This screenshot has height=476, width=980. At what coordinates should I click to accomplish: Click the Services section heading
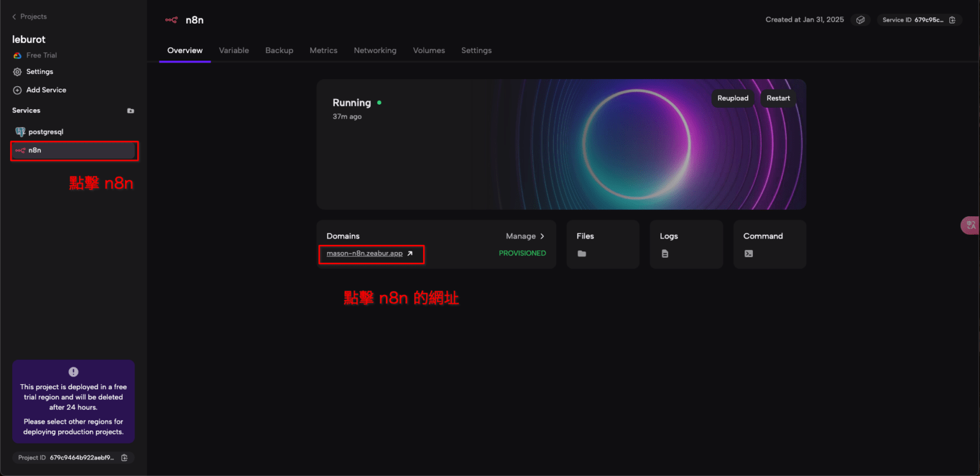pos(26,110)
